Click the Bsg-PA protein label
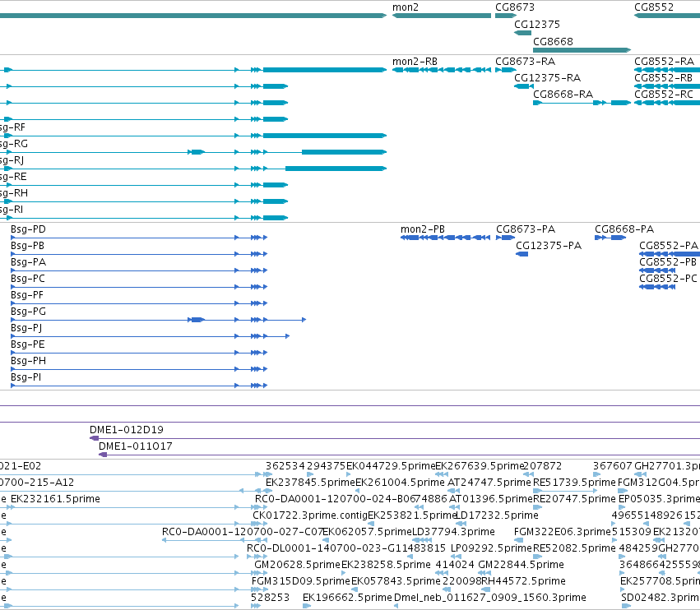700x610 pixels. coord(28,262)
